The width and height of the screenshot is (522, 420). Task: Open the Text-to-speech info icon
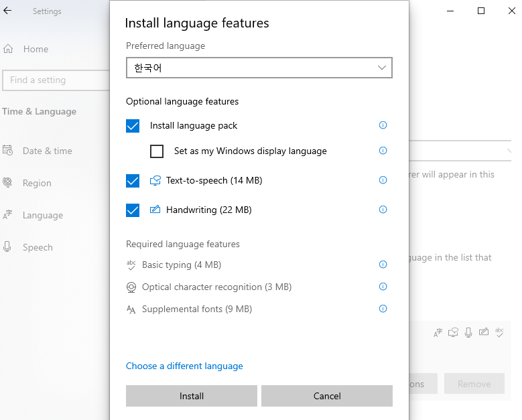[x=383, y=180]
